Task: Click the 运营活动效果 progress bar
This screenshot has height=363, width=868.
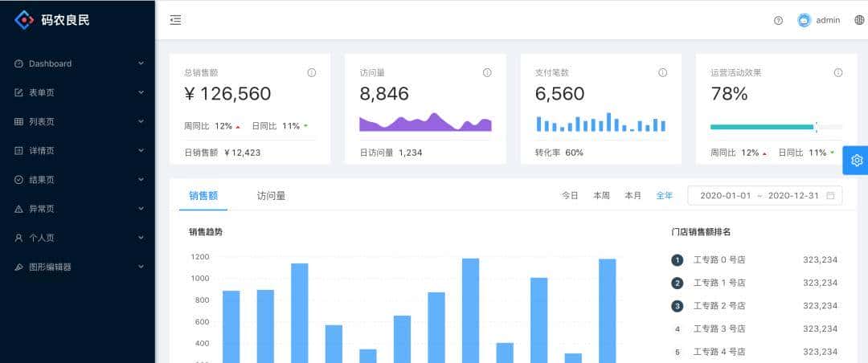Action: click(x=776, y=127)
